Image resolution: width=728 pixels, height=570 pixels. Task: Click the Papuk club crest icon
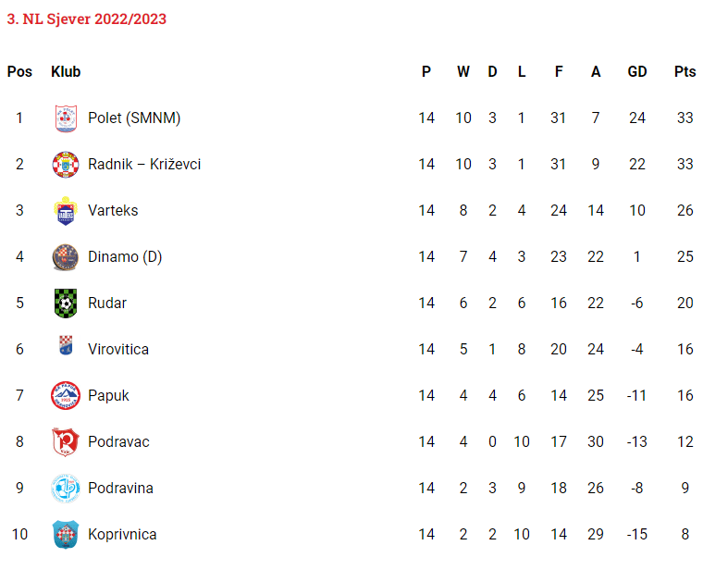(x=65, y=395)
